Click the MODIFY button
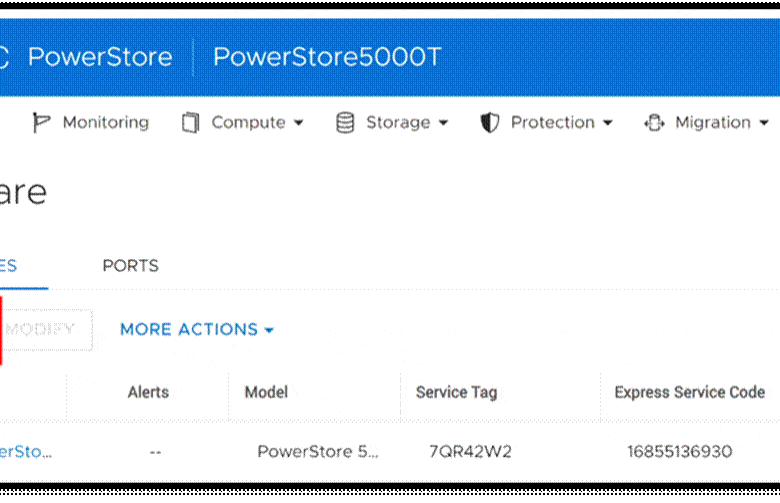780x503 pixels. 46,329
